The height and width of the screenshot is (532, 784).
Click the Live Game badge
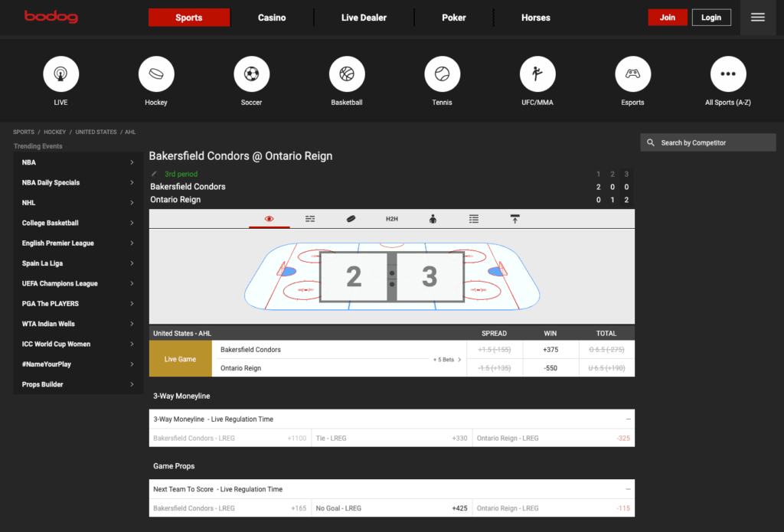pos(181,359)
